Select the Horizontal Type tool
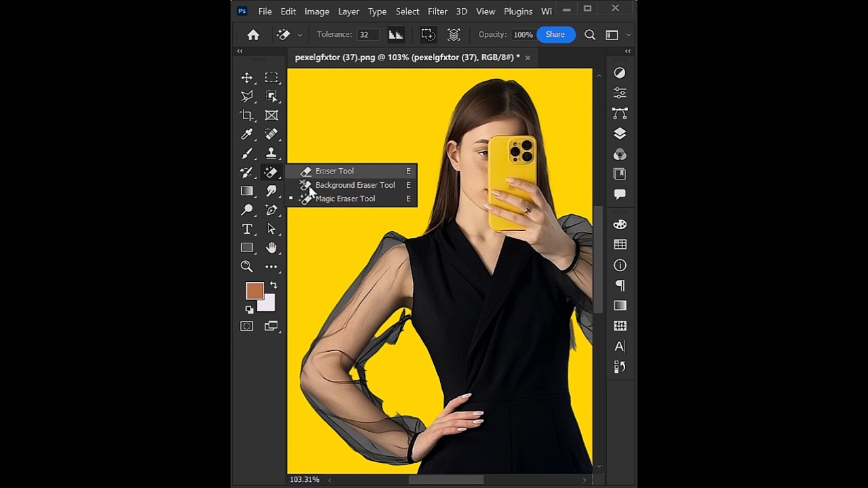 click(x=247, y=229)
